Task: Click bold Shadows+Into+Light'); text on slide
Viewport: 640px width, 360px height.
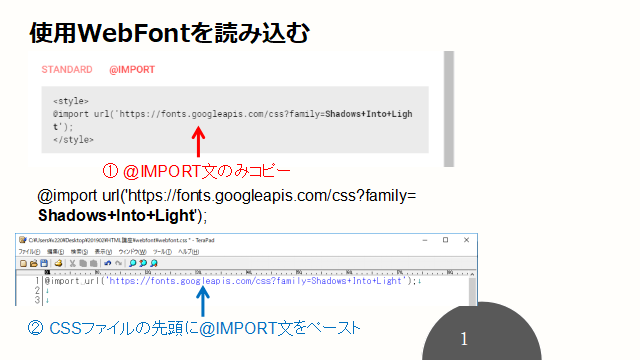Action: (122, 216)
